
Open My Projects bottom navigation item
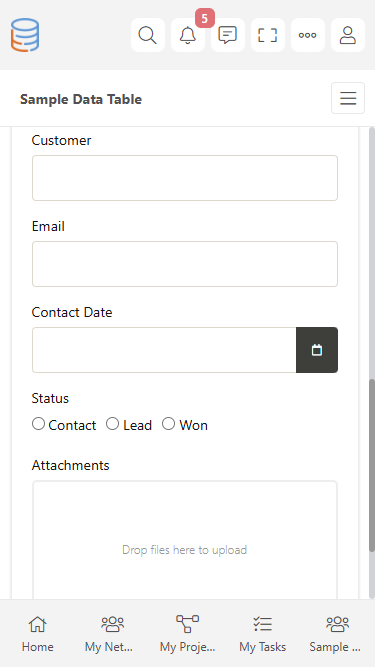tap(188, 633)
